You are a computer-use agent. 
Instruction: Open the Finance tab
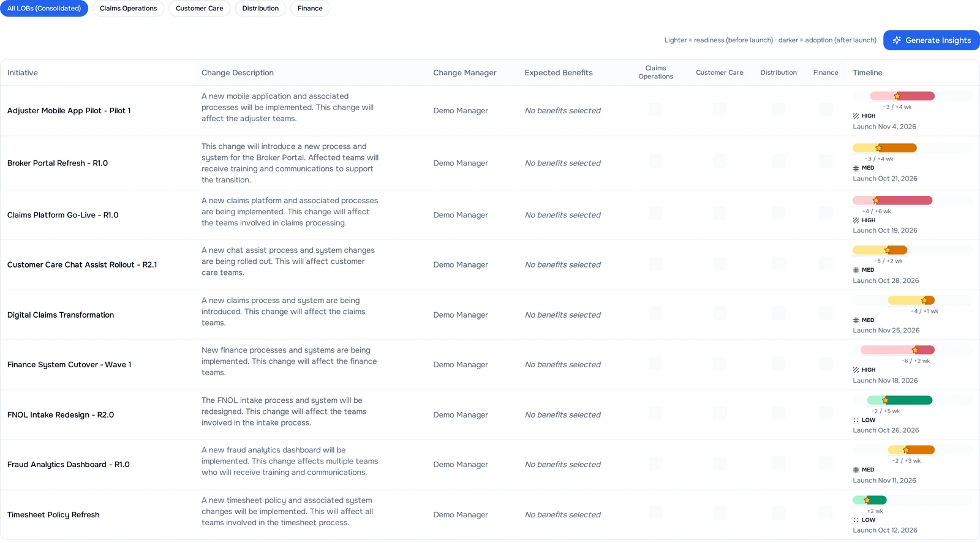pos(310,9)
